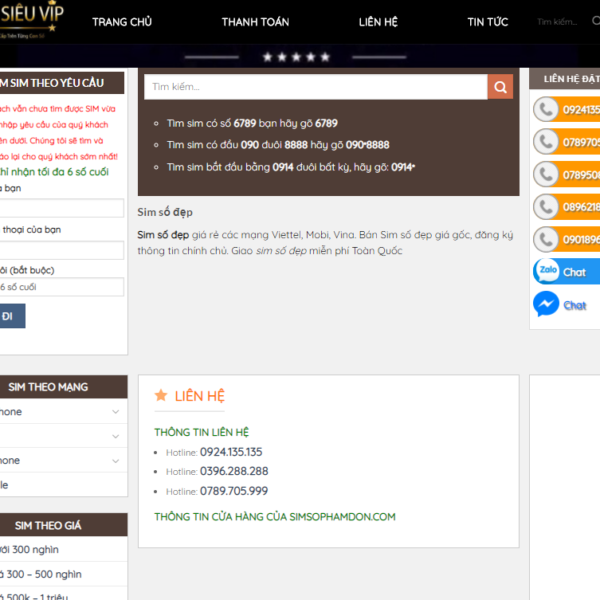
Task: Open TRANG CHỦ menu item
Action: point(122,21)
